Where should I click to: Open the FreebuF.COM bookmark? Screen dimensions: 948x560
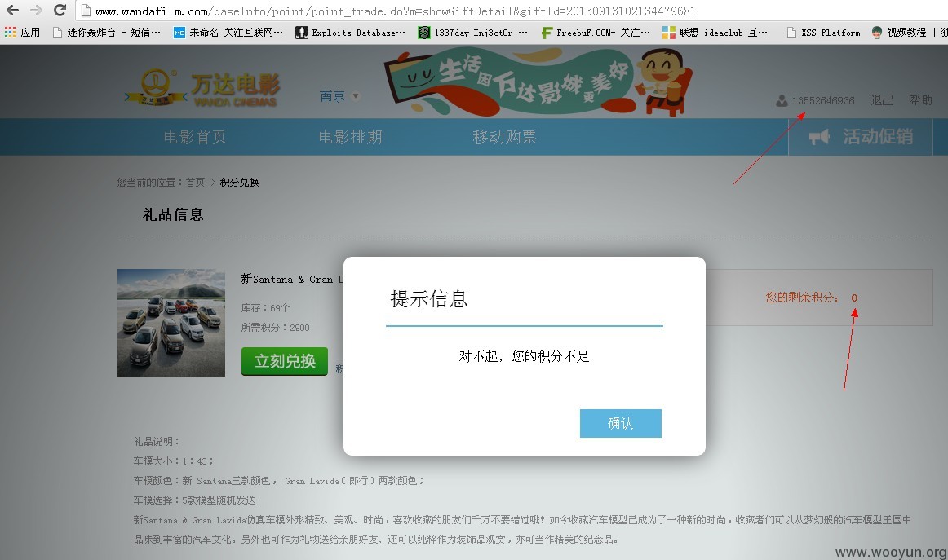(x=596, y=33)
